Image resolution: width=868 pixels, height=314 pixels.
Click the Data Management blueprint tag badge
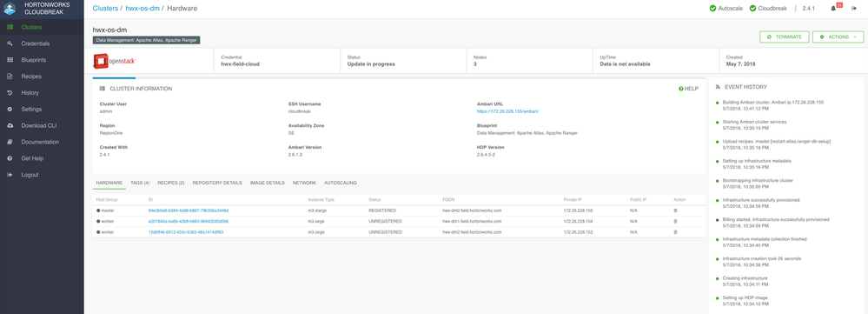click(x=146, y=40)
